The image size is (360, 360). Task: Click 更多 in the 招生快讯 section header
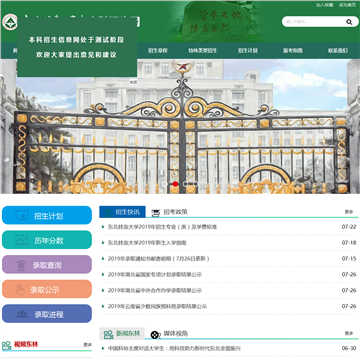coord(349,212)
